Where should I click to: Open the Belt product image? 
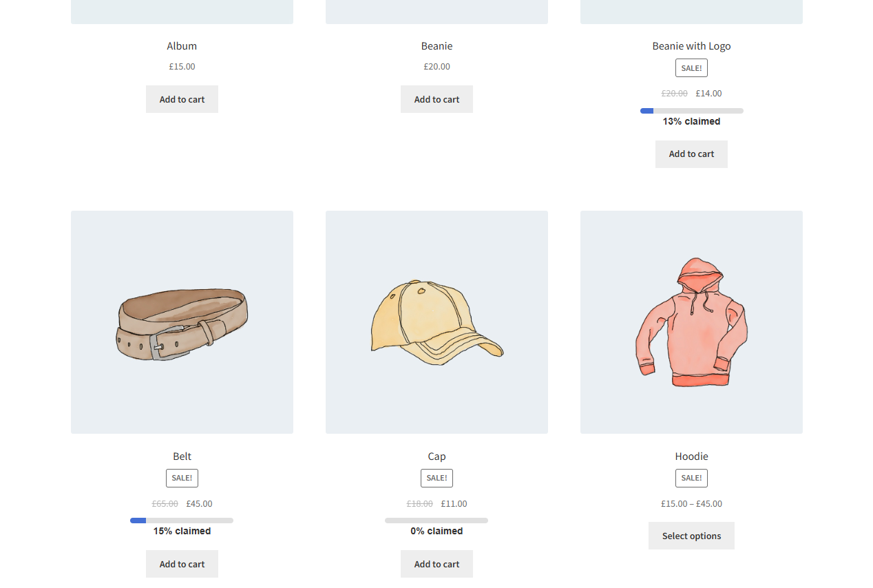coord(182,322)
